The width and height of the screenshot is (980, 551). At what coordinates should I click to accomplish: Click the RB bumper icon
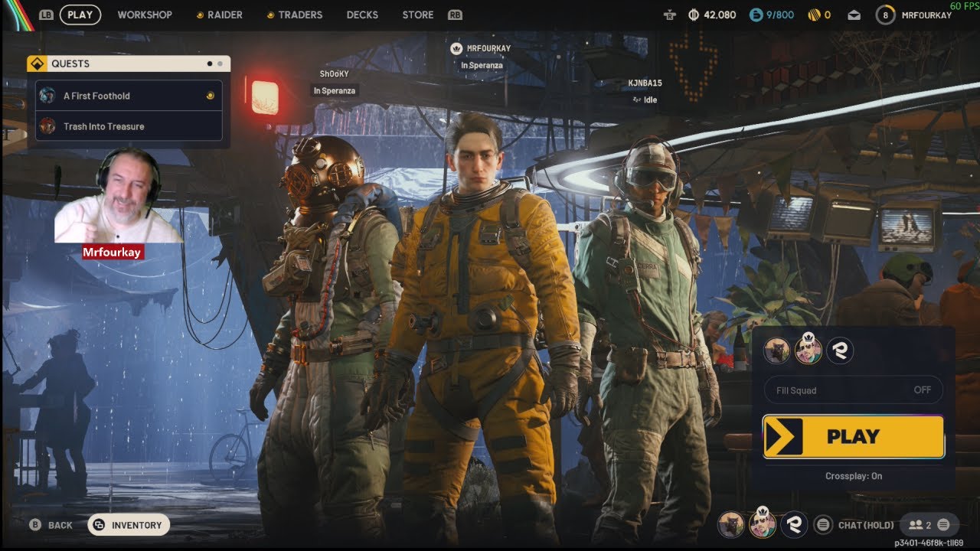(455, 15)
